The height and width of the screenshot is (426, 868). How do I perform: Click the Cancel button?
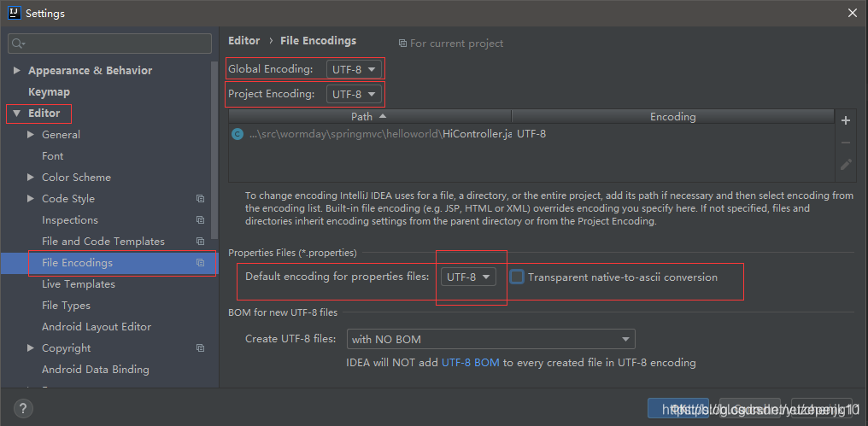pos(750,409)
